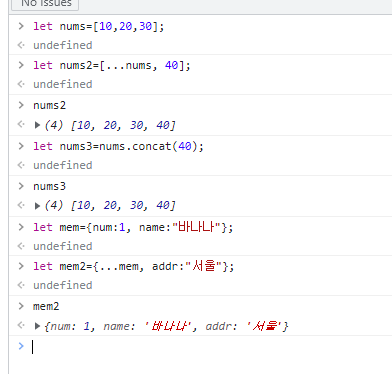The image size is (392, 374).
Task: Click the array output under nums2
Action: (x=110, y=125)
